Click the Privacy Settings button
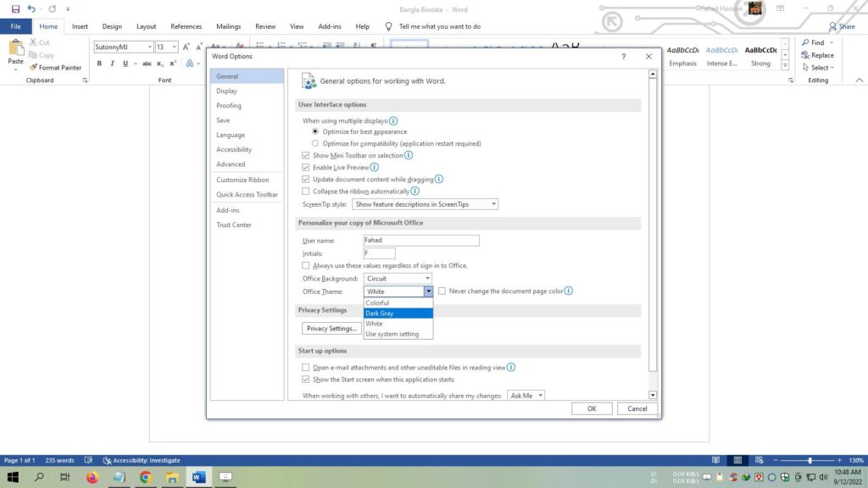The width and height of the screenshot is (868, 488). tap(331, 329)
